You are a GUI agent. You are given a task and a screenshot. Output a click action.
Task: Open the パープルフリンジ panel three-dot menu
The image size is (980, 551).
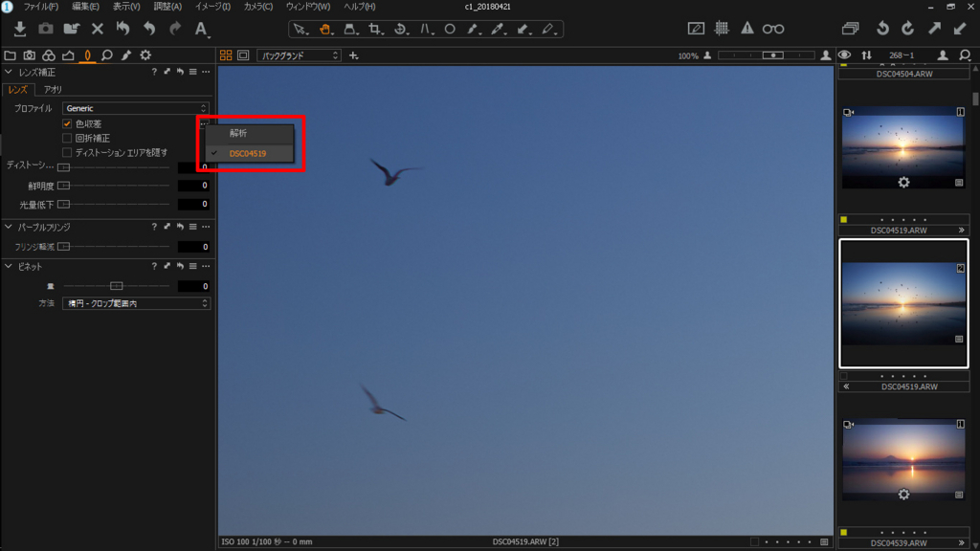pyautogui.click(x=207, y=227)
